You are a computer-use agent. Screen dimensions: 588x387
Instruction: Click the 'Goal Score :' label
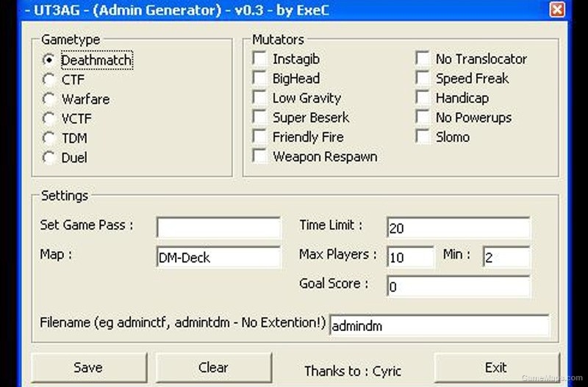(334, 283)
